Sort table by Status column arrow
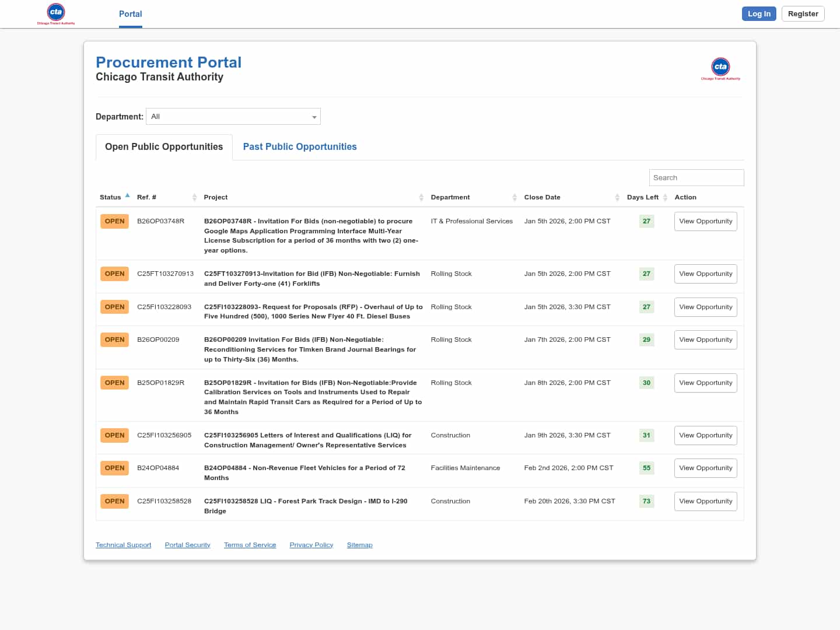The height and width of the screenshot is (630, 840). coord(127,196)
